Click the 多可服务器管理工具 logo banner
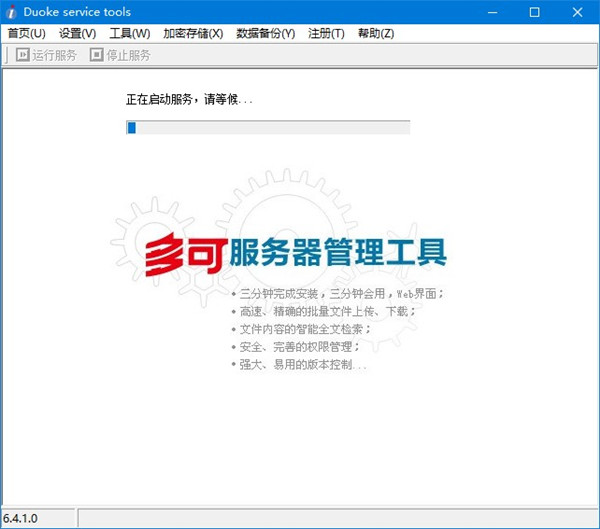600x529 pixels. pyautogui.click(x=296, y=254)
